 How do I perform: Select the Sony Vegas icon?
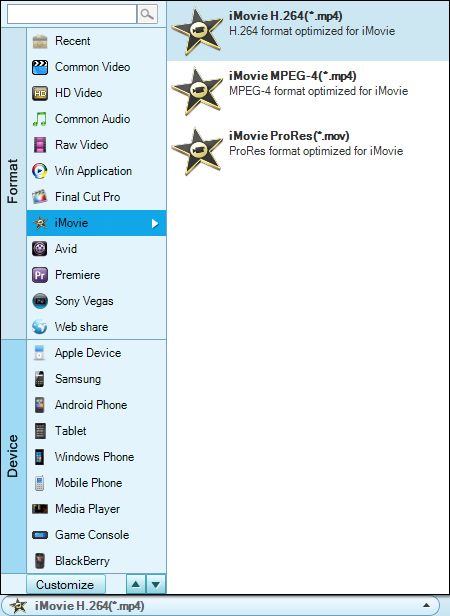40,301
